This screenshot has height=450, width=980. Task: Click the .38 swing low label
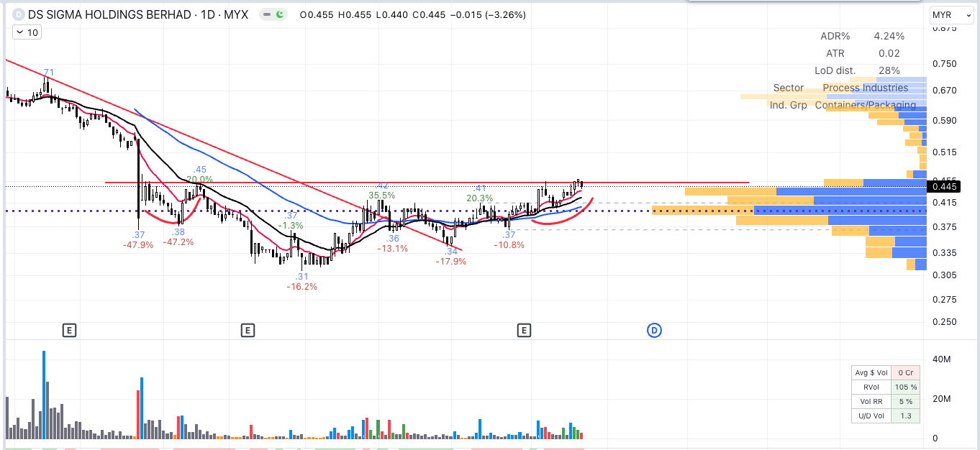click(x=178, y=232)
